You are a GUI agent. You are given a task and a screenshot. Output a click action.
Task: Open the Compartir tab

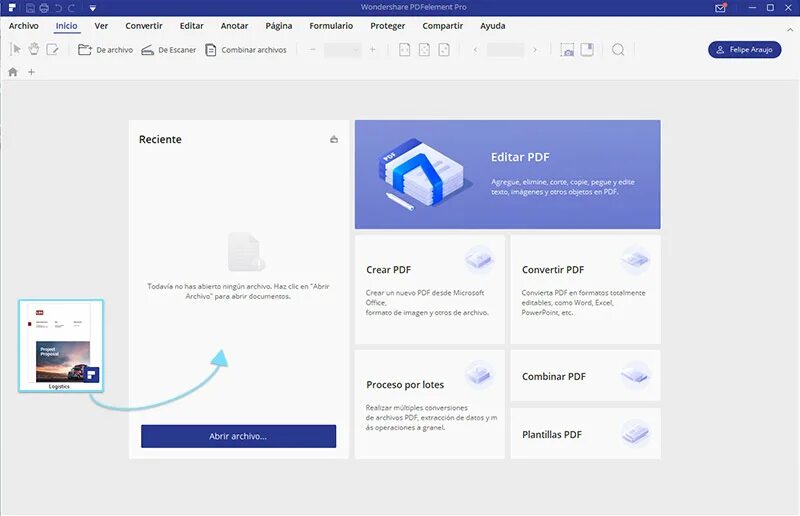pos(442,26)
